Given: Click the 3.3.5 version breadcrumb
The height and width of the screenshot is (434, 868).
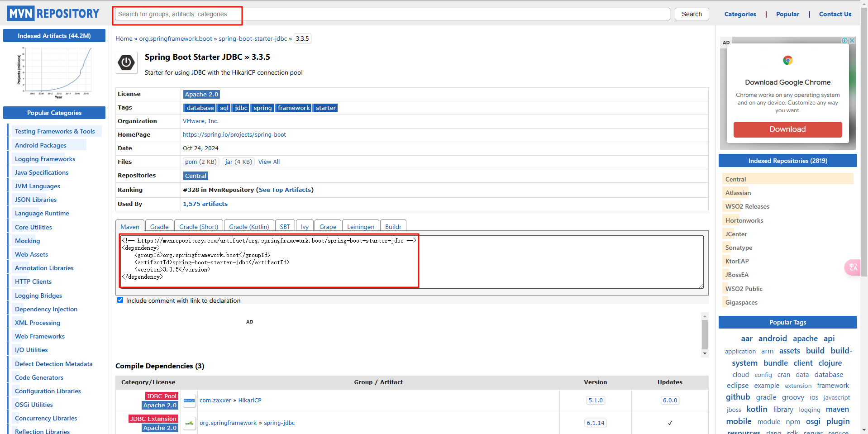Looking at the screenshot, I should 302,38.
